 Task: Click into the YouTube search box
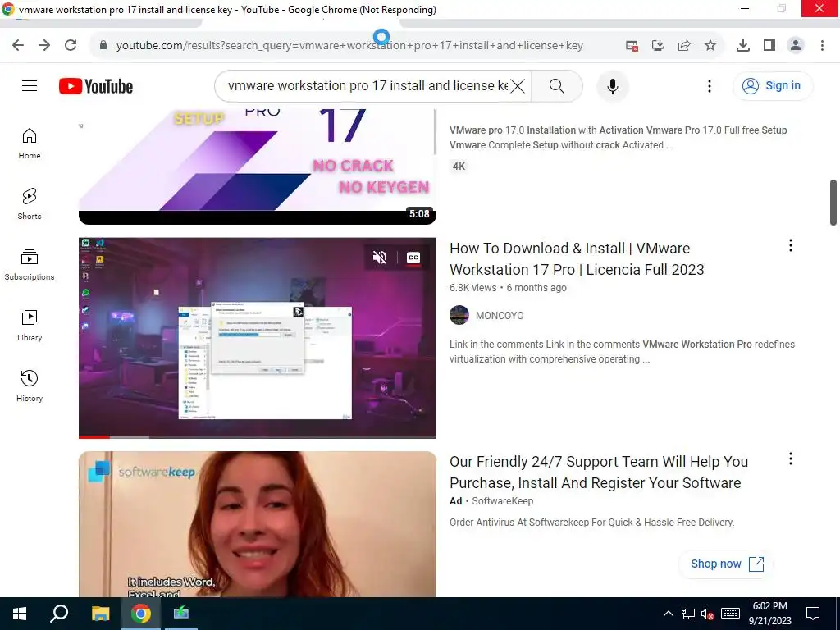click(367, 85)
